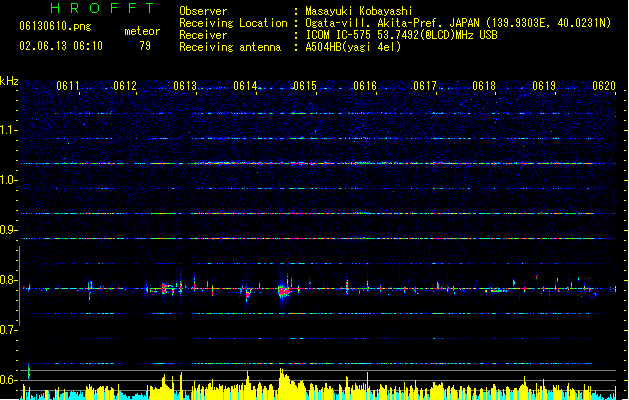The height and width of the screenshot is (400, 629).
Task: Click the 1.1 kHz frequency label
Action: pyautogui.click(x=8, y=130)
